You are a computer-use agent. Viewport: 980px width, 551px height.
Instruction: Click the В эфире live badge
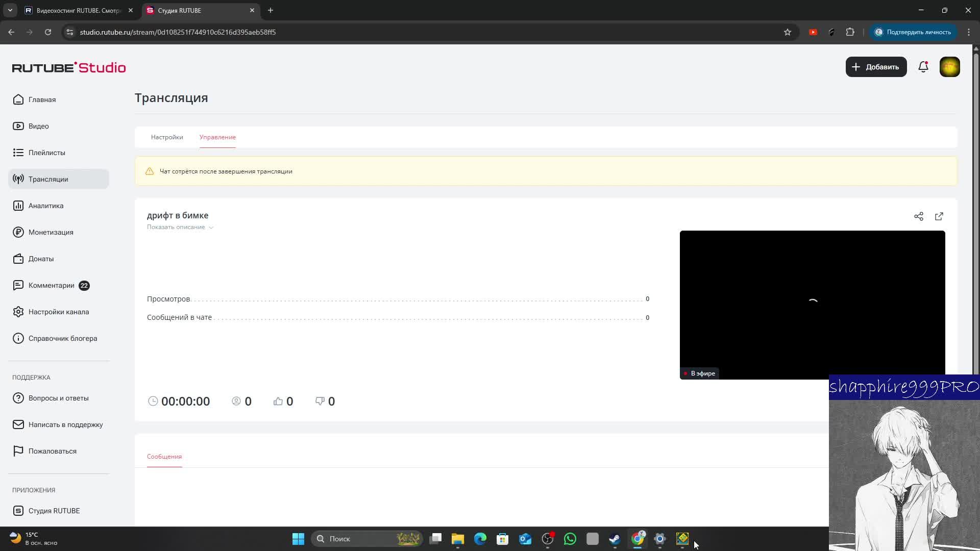pos(699,373)
